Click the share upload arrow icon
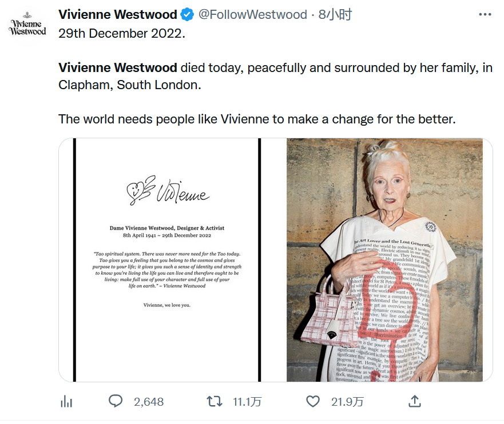The image size is (504, 424). tap(415, 402)
